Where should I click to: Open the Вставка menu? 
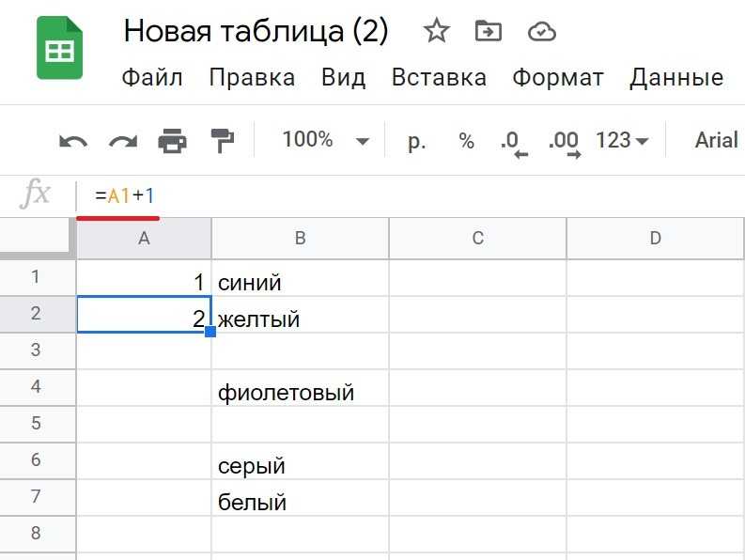[x=439, y=77]
